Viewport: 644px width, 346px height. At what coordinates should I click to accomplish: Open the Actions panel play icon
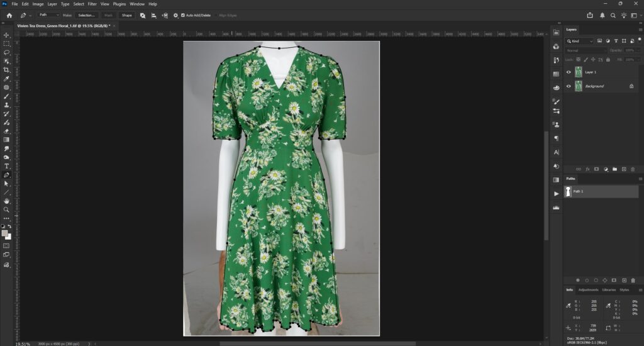point(556,194)
